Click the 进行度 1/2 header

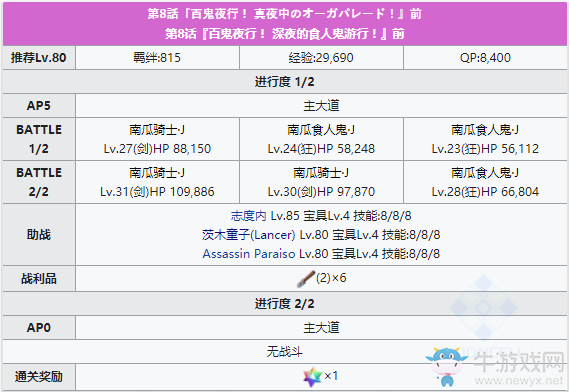coord(284,82)
